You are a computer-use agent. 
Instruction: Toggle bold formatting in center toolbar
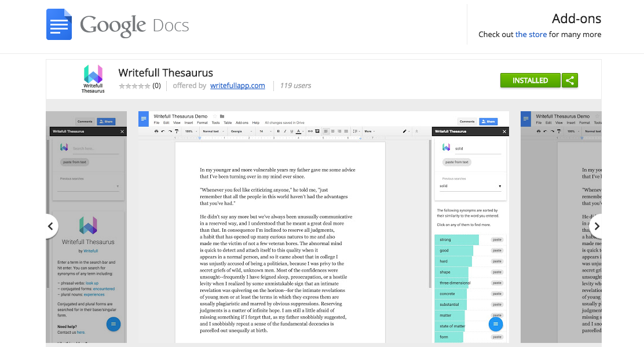pos(278,132)
